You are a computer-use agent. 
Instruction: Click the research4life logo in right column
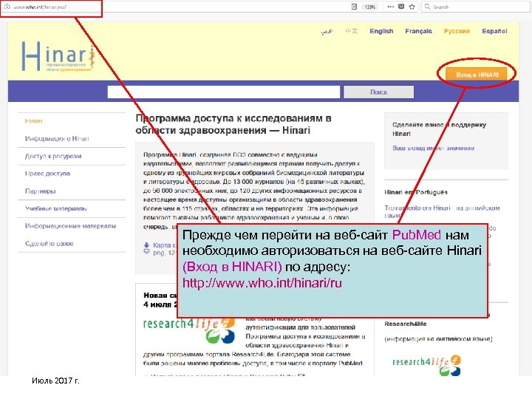(x=427, y=365)
